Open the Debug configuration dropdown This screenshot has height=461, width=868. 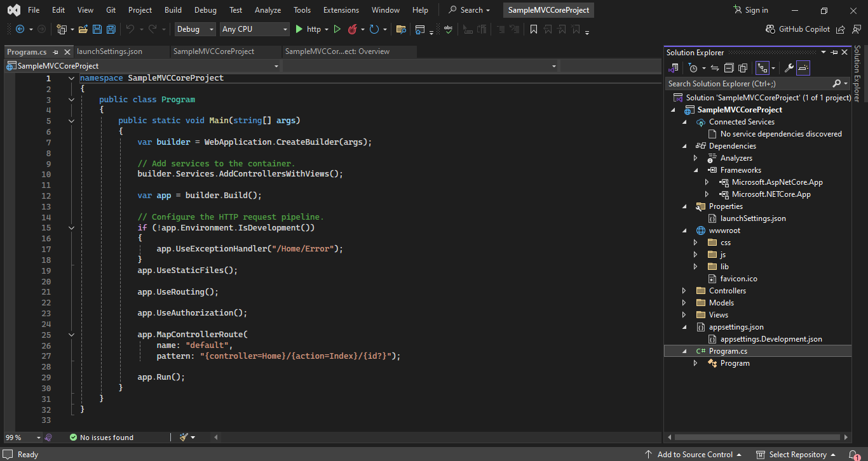pyautogui.click(x=195, y=29)
